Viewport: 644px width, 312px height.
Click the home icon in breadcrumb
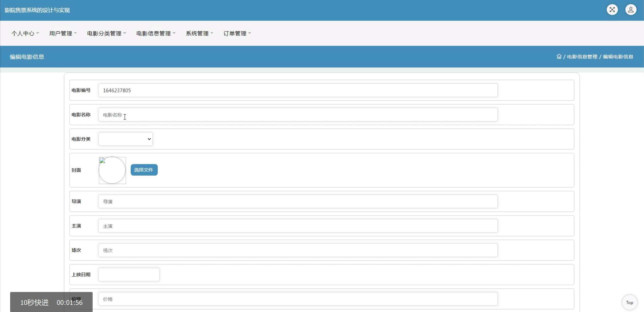coord(559,57)
